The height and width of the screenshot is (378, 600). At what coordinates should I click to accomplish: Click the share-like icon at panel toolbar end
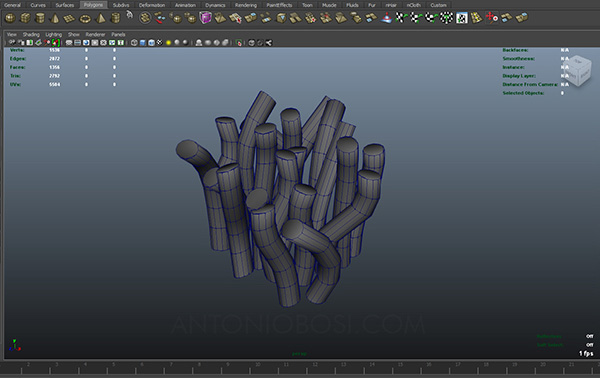(268, 42)
